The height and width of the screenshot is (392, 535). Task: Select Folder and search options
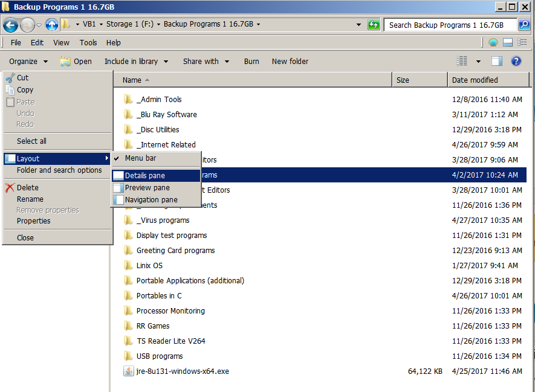point(59,170)
